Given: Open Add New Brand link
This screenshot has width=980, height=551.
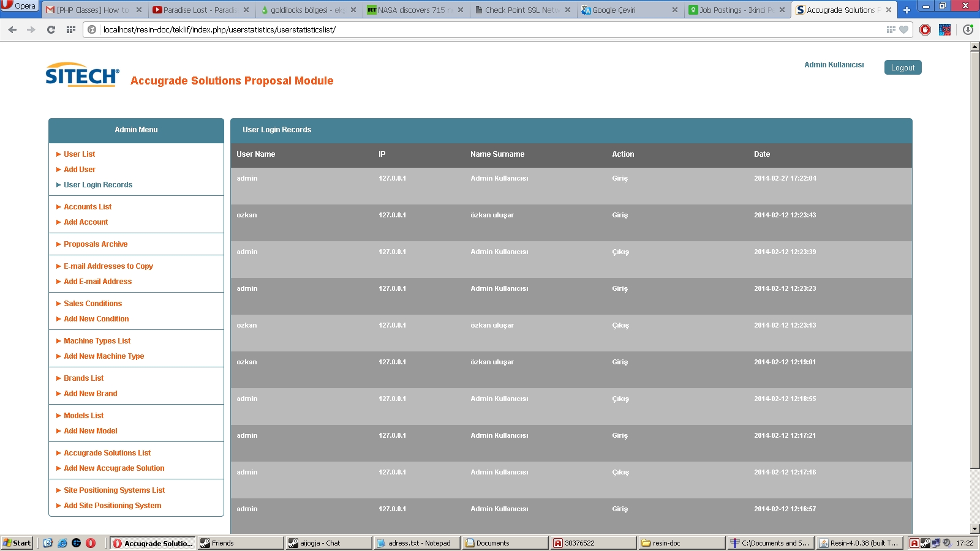Looking at the screenshot, I should pyautogui.click(x=90, y=394).
